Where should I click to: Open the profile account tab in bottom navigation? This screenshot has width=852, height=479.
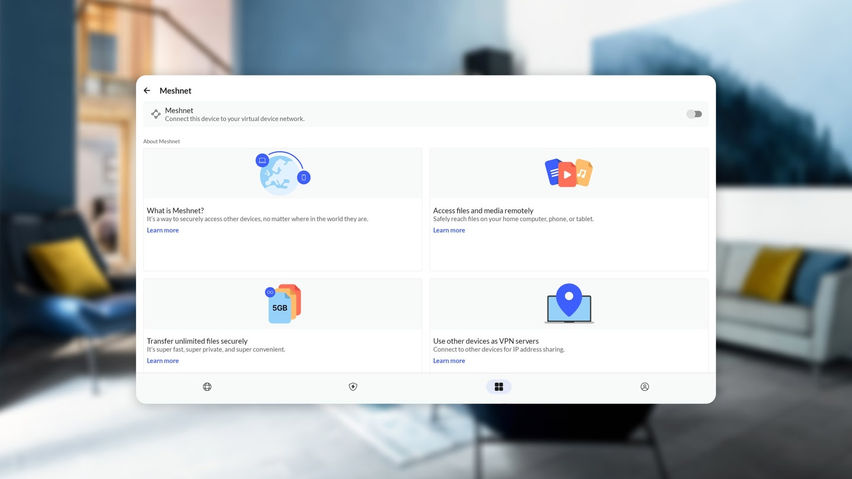click(644, 387)
